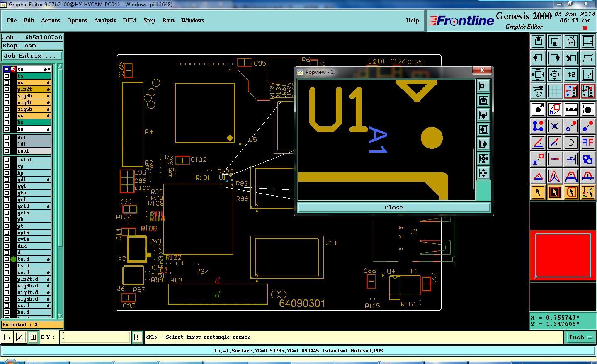Open the Inch units dropdown
This screenshot has width=597, height=364.
point(580,337)
